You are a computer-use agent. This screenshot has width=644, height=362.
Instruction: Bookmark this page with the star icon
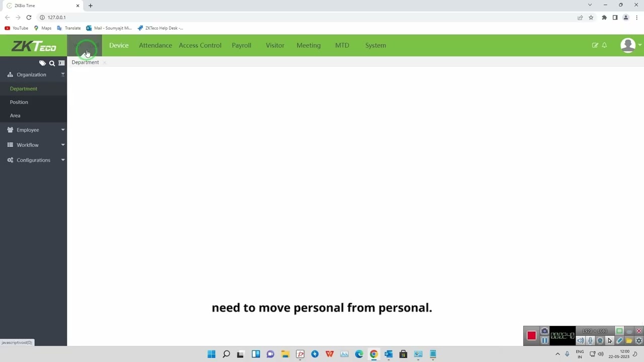(x=591, y=17)
